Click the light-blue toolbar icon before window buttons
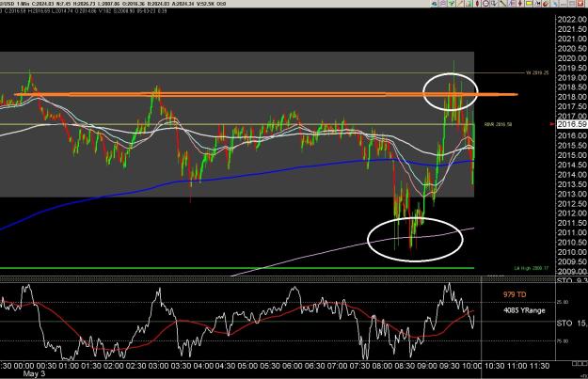This screenshot has height=379, width=588. coord(555,4)
